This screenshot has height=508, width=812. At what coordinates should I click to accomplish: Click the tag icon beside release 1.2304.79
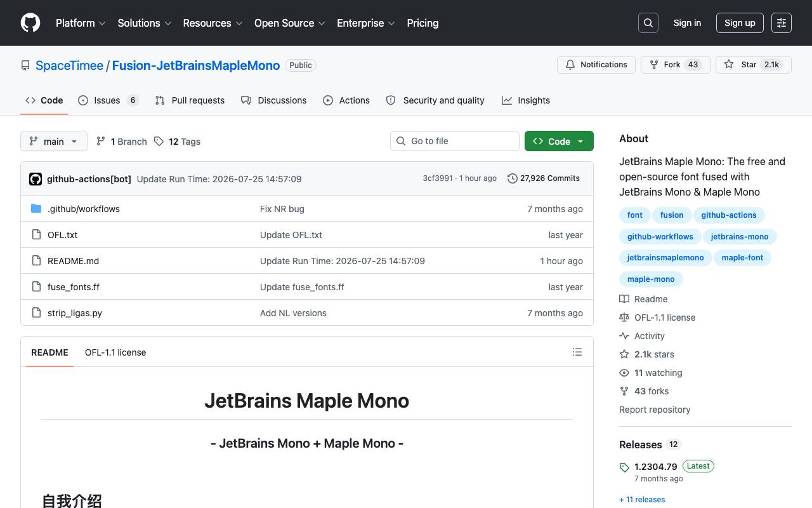[x=624, y=467]
